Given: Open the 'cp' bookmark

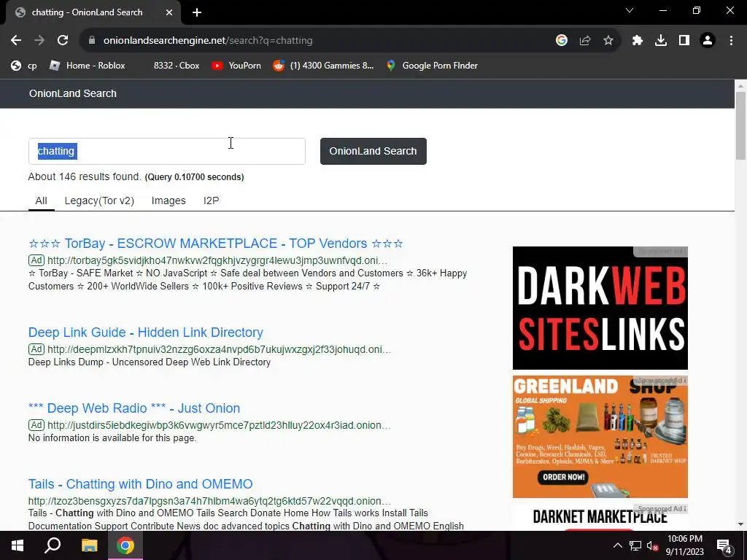Looking at the screenshot, I should (24, 66).
